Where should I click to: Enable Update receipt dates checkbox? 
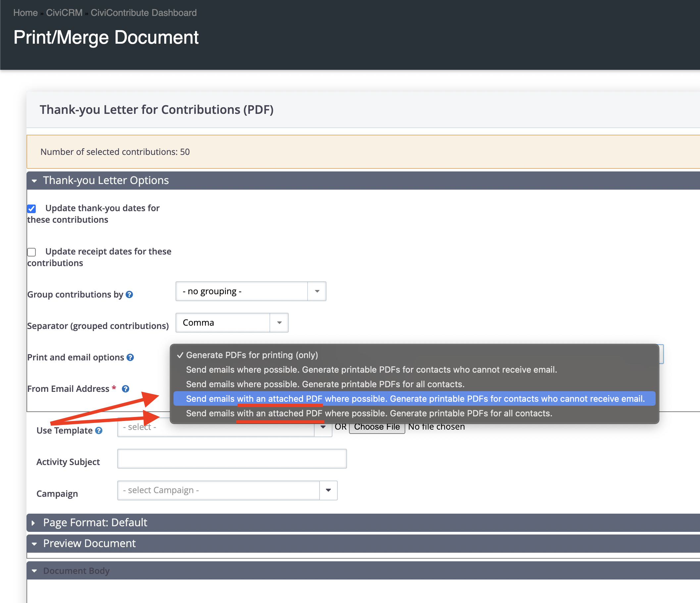click(32, 252)
